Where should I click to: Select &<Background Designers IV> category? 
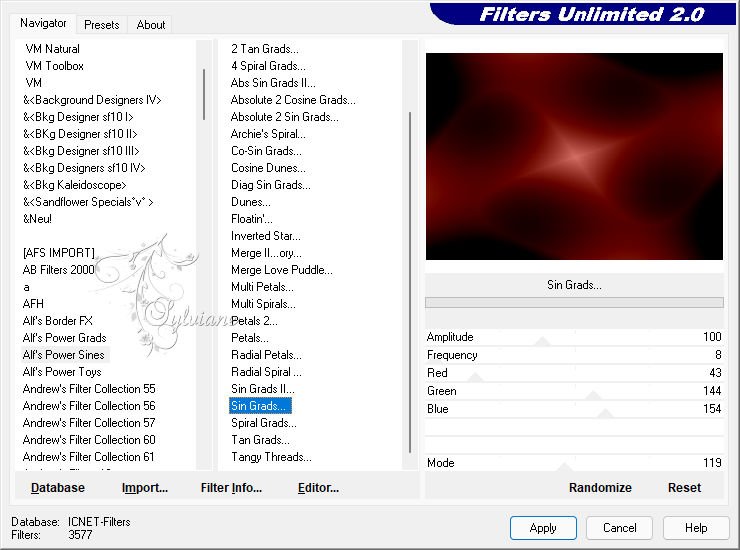pyautogui.click(x=92, y=100)
